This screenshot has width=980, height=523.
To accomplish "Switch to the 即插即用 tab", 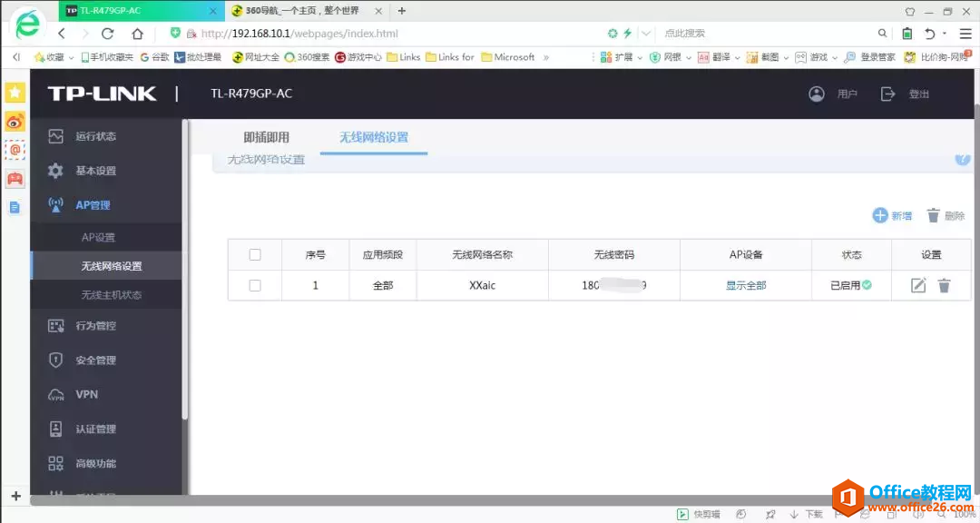I will 266,138.
